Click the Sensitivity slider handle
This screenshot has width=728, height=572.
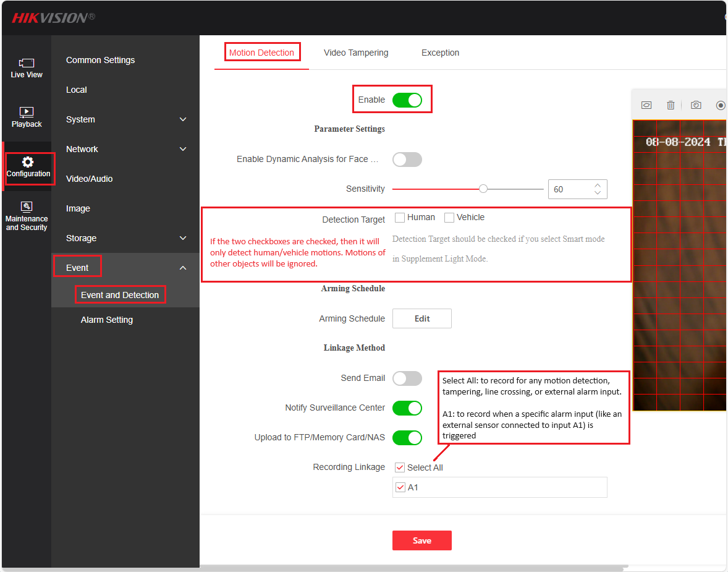(483, 189)
